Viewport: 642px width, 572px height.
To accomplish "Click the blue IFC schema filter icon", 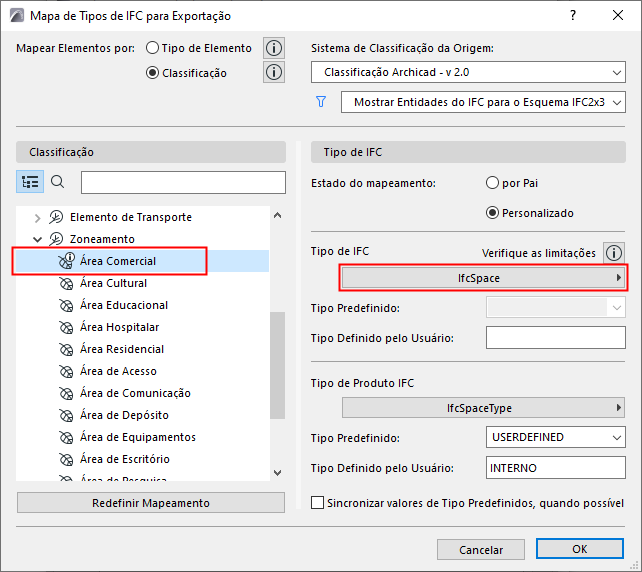I will click(321, 102).
